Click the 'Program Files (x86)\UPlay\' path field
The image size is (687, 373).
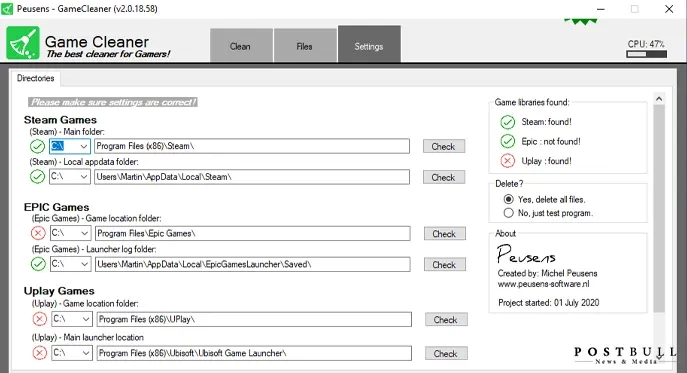[x=254, y=320]
